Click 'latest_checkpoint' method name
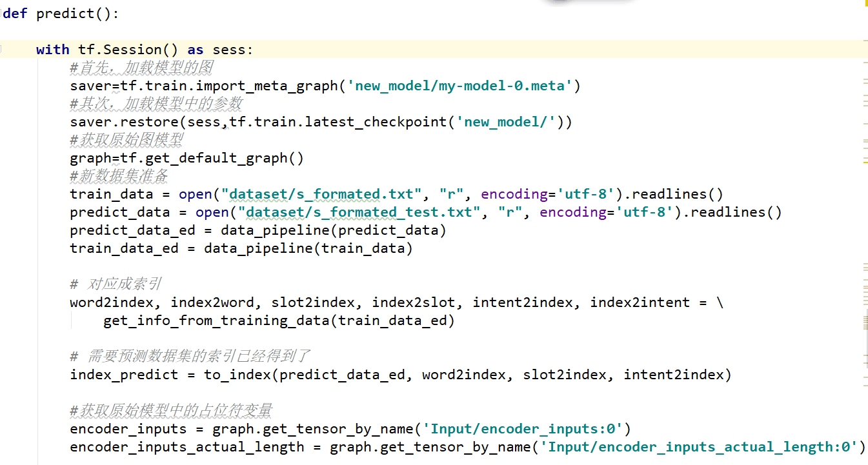The image size is (868, 465). pyautogui.click(x=376, y=122)
